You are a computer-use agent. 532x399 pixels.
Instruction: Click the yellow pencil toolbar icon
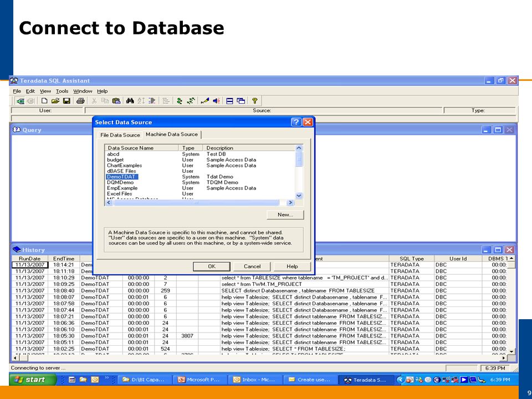coord(204,101)
